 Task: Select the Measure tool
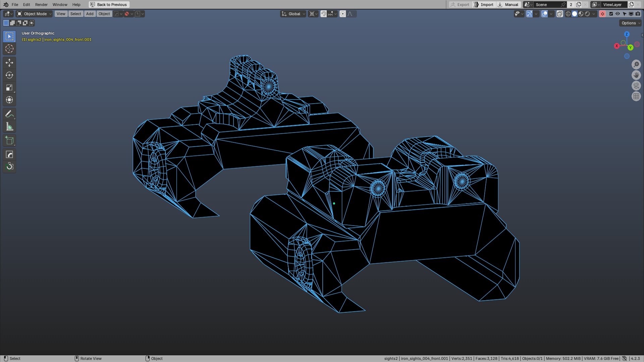9,127
